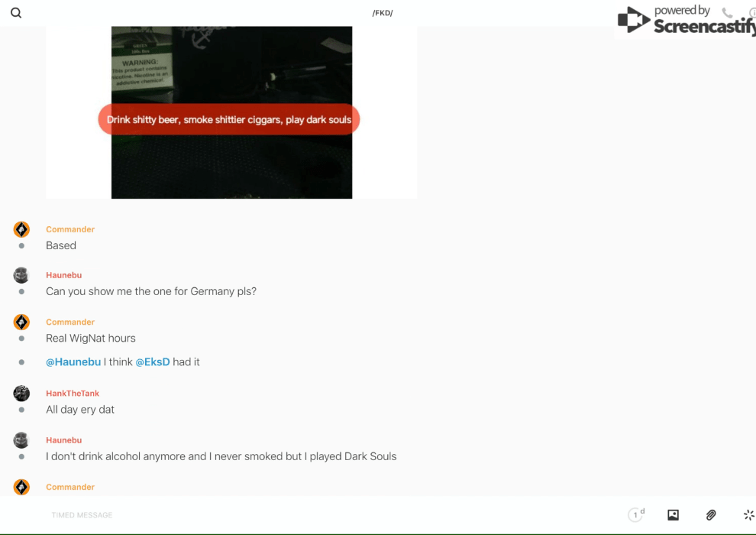Click the "Real WigNat hours" message
756x535 pixels.
(91, 339)
